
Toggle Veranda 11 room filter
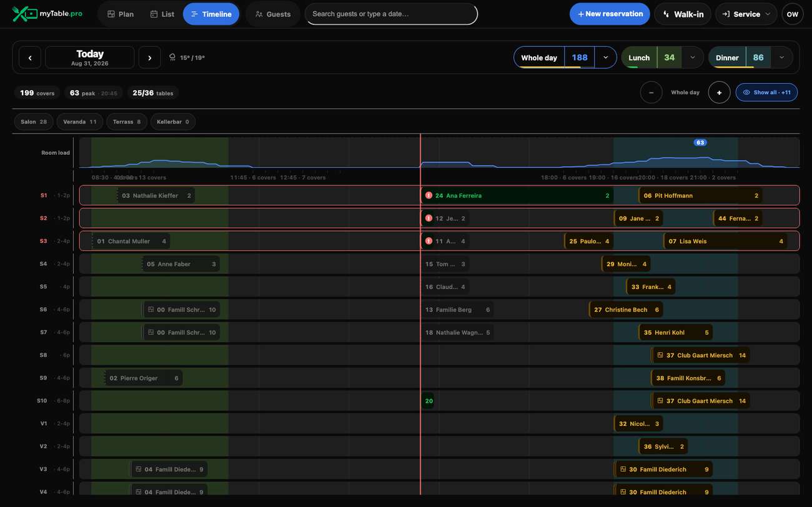(79, 122)
